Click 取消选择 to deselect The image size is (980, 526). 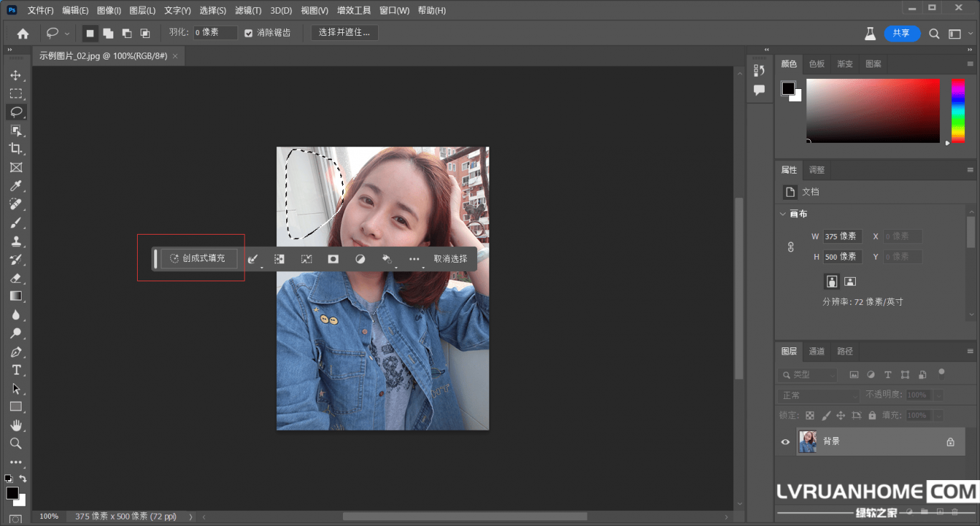[450, 259]
